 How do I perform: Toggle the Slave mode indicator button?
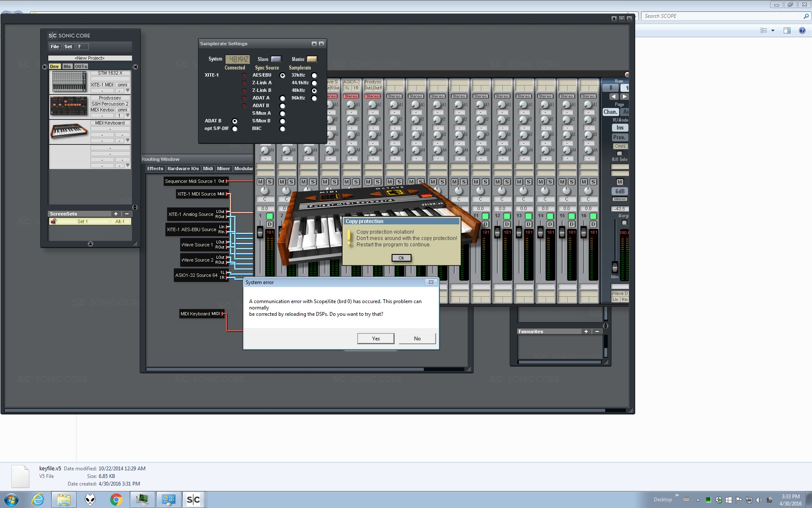276,59
